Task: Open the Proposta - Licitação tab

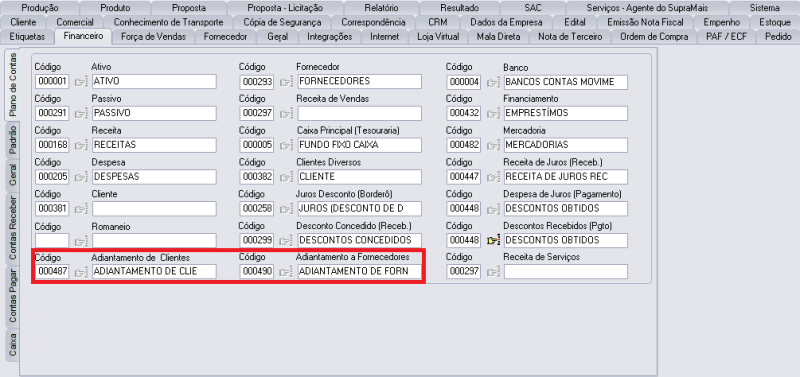Action: point(285,8)
